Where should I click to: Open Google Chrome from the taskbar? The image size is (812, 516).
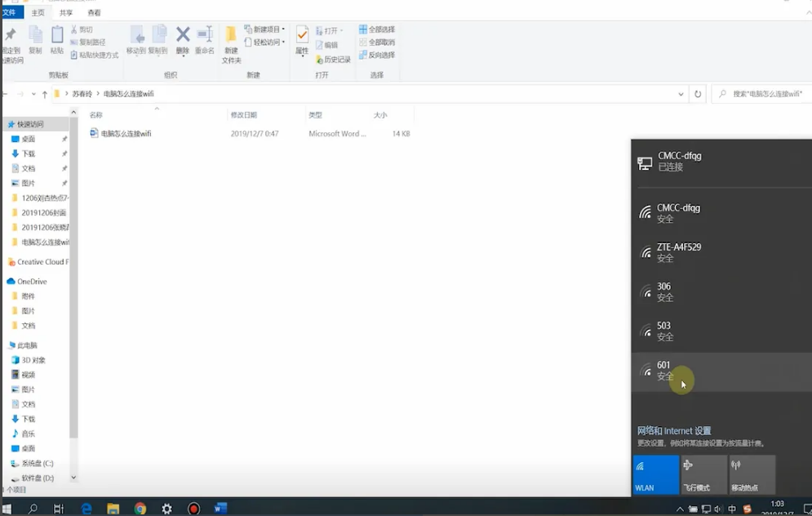tap(140, 509)
